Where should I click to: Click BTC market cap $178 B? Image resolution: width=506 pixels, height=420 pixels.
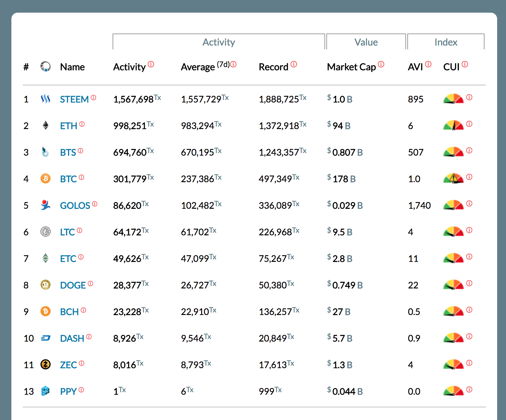click(x=341, y=179)
